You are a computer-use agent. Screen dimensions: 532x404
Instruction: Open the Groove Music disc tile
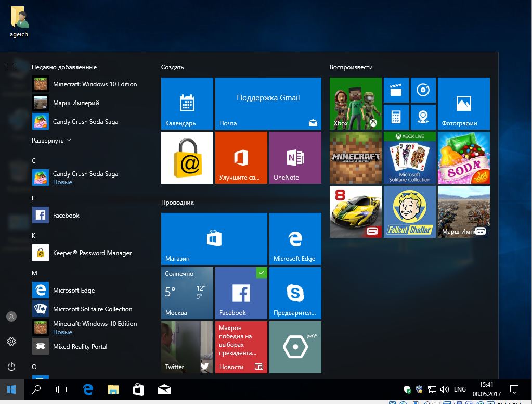coord(423,90)
